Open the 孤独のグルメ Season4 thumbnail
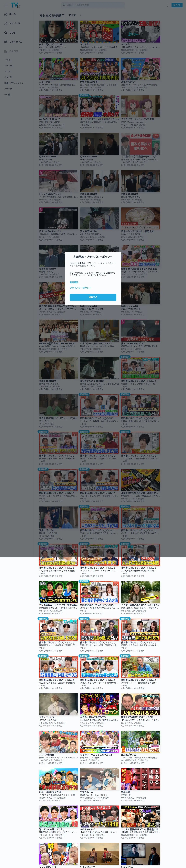Image resolution: width=186 pixels, height=868 pixels. click(99, 368)
